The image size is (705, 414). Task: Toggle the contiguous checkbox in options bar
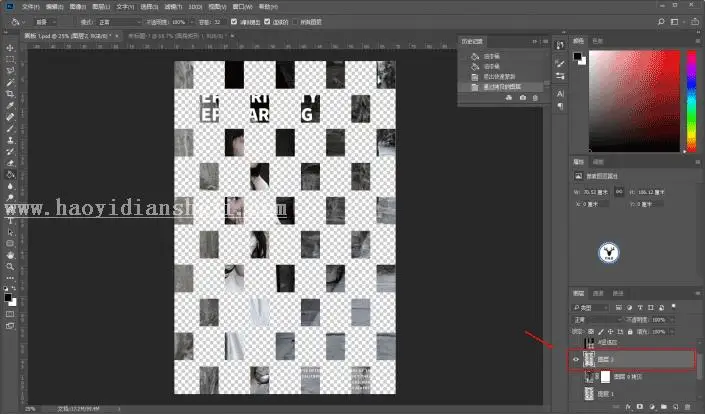tap(267, 22)
